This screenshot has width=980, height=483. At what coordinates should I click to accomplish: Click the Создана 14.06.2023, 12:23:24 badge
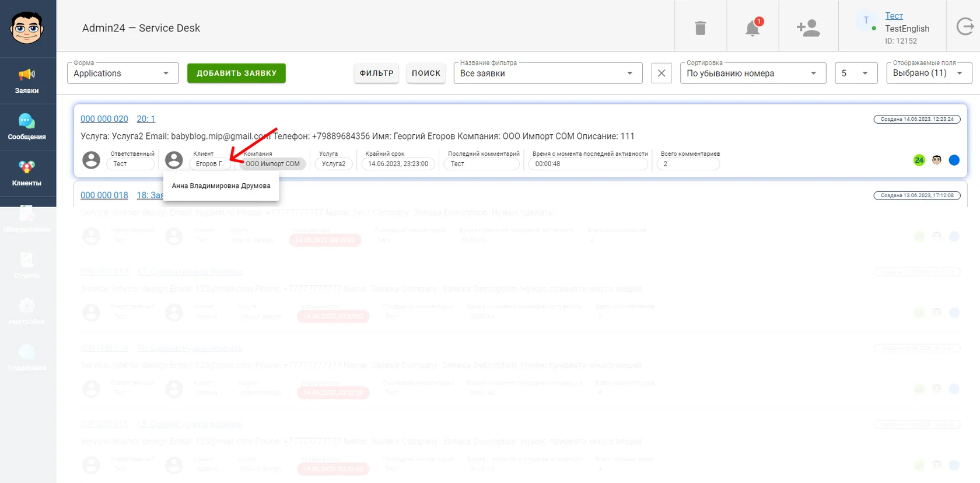click(917, 119)
